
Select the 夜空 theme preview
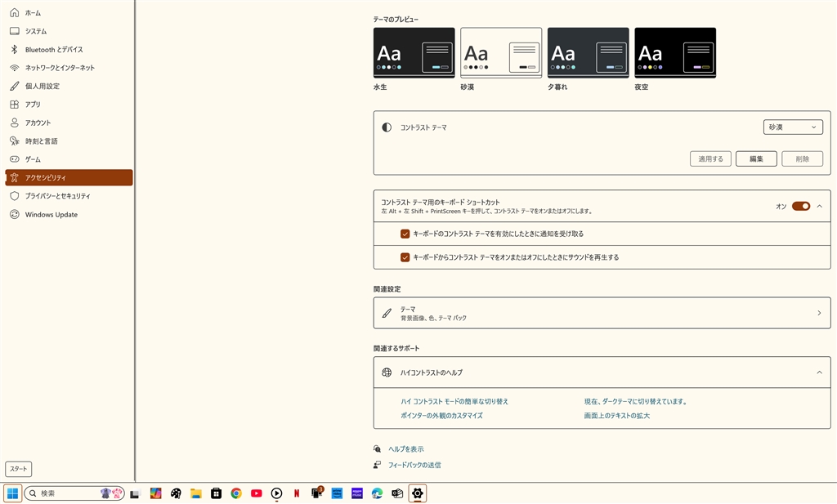point(674,53)
